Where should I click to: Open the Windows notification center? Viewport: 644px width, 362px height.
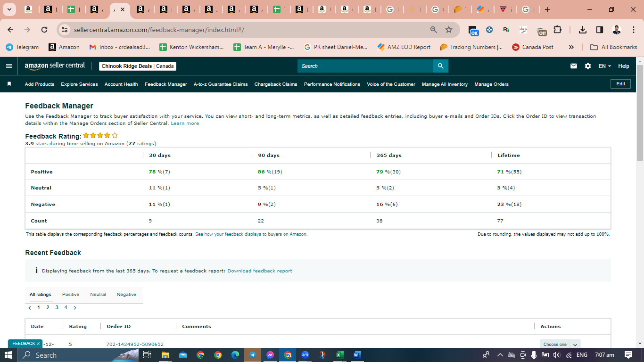coord(628,355)
